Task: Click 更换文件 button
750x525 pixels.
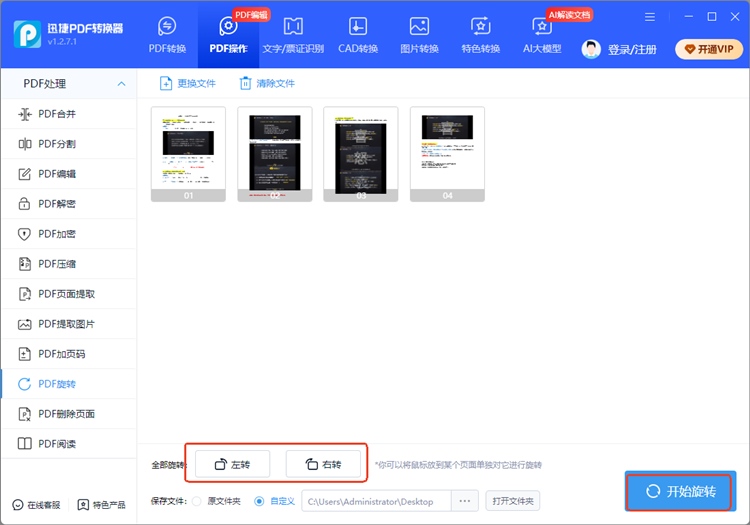Action: (x=188, y=84)
